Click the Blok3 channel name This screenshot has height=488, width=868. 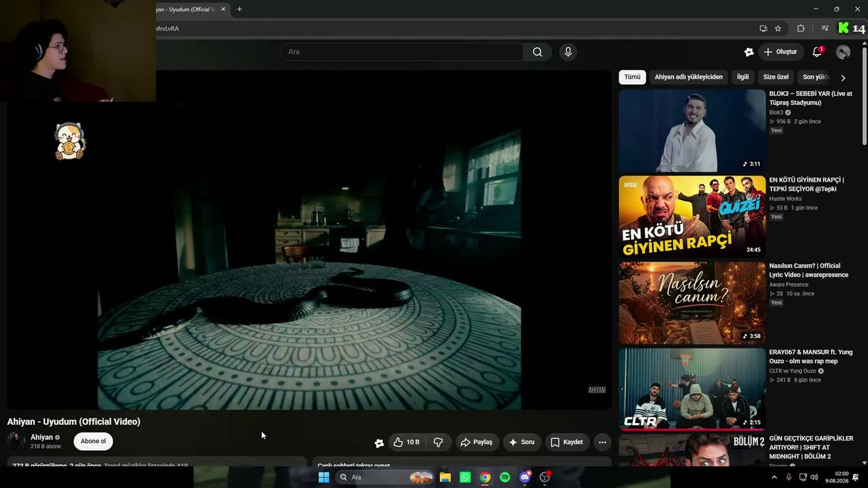(776, 113)
